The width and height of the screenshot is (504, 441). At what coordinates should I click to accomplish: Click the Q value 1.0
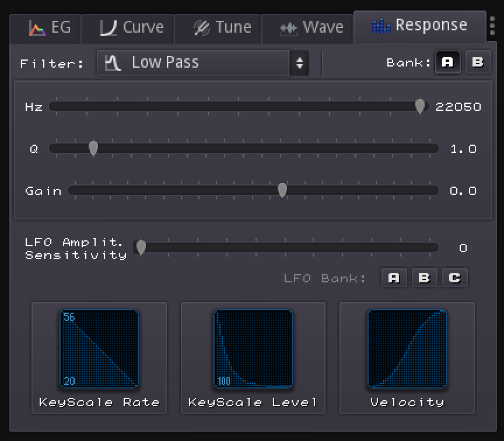(x=463, y=149)
